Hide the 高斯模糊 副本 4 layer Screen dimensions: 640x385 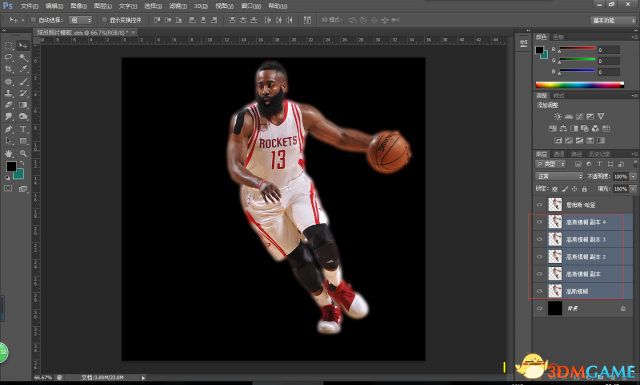539,222
